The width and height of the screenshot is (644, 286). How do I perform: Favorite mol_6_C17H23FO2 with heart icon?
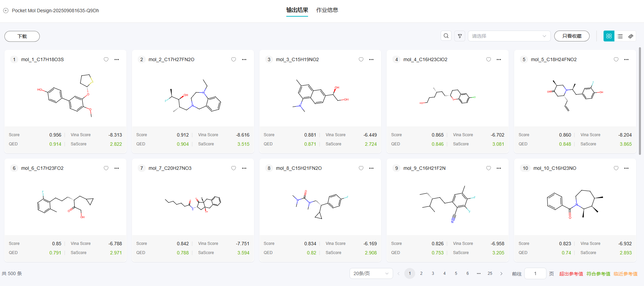point(106,168)
